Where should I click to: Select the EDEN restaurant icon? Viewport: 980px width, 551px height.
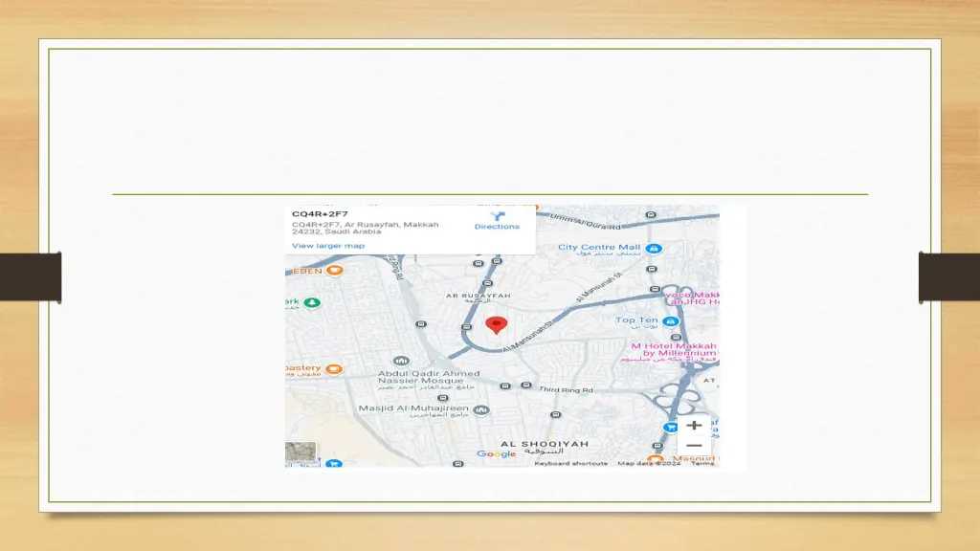click(x=333, y=272)
